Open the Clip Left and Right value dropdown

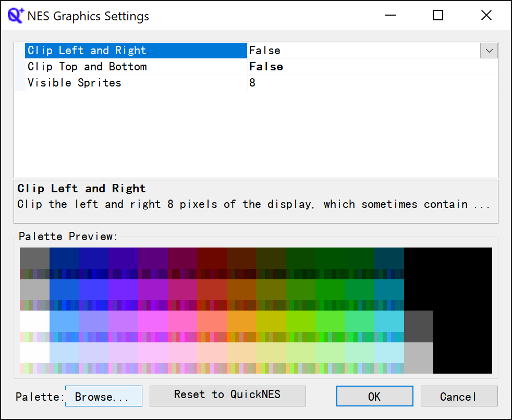coord(489,51)
